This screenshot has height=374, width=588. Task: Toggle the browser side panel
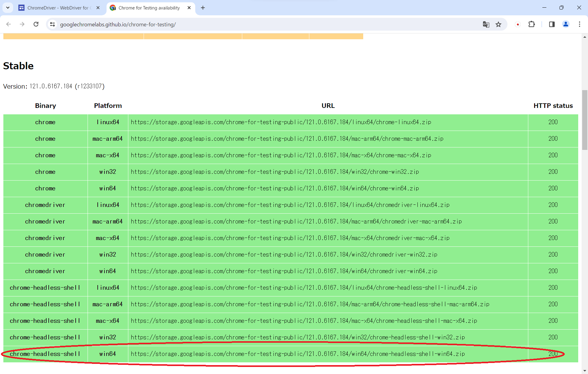[552, 24]
